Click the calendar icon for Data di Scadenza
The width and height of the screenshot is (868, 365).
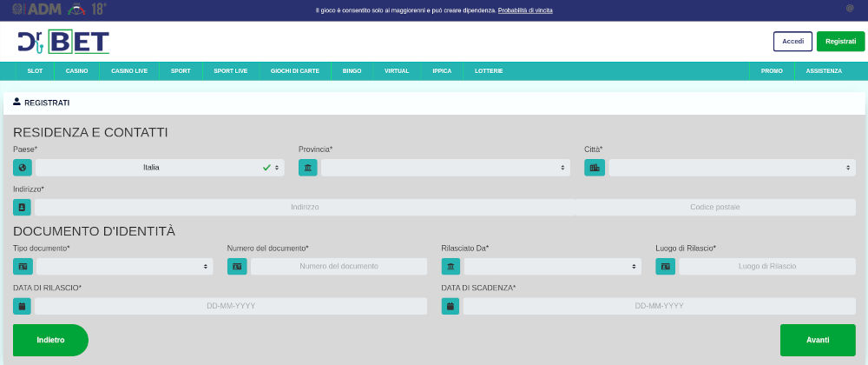point(450,306)
